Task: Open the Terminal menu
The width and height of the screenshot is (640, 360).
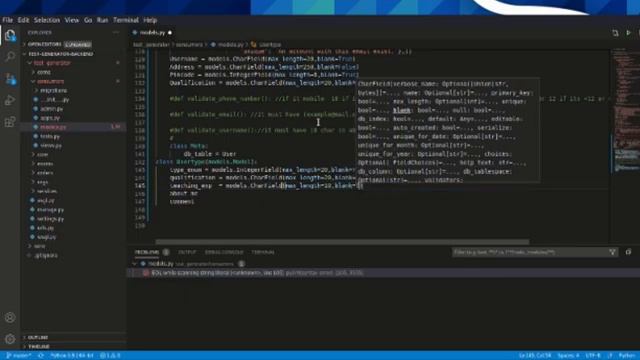Action: 126,20
